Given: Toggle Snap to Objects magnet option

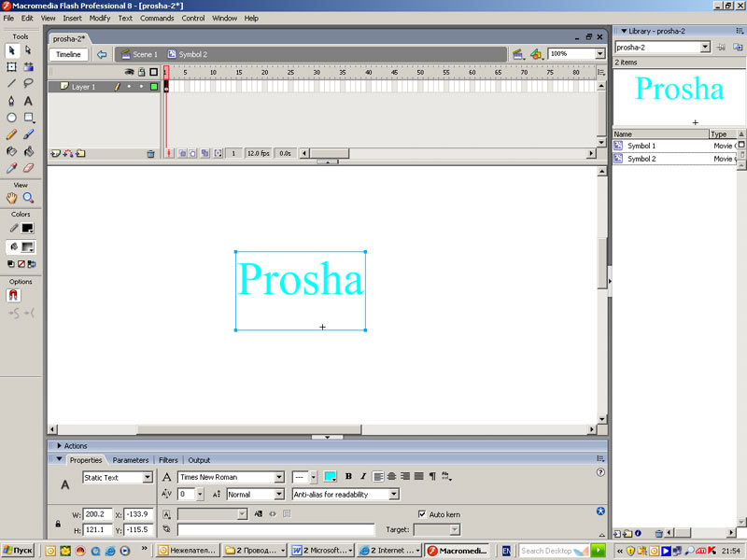Looking at the screenshot, I should point(14,295).
